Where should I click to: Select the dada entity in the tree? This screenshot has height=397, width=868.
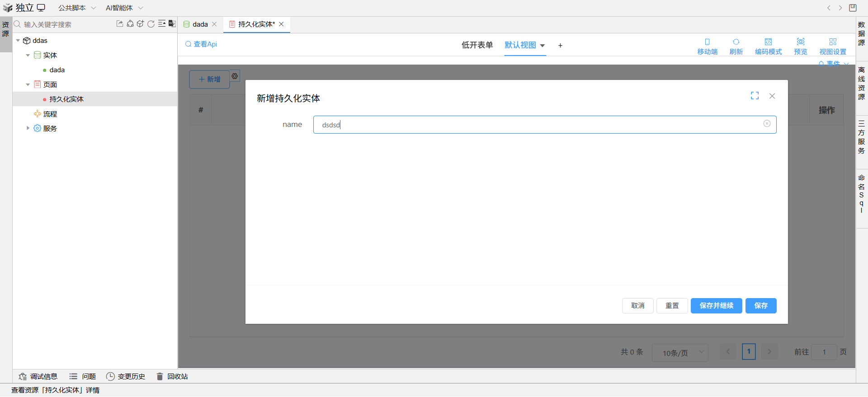pyautogui.click(x=57, y=70)
